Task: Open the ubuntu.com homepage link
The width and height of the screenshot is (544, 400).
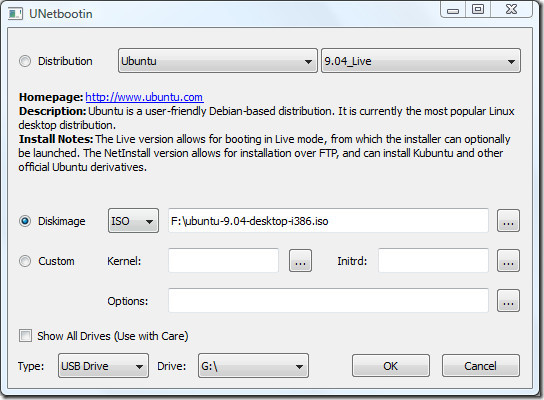Action: pos(144,97)
